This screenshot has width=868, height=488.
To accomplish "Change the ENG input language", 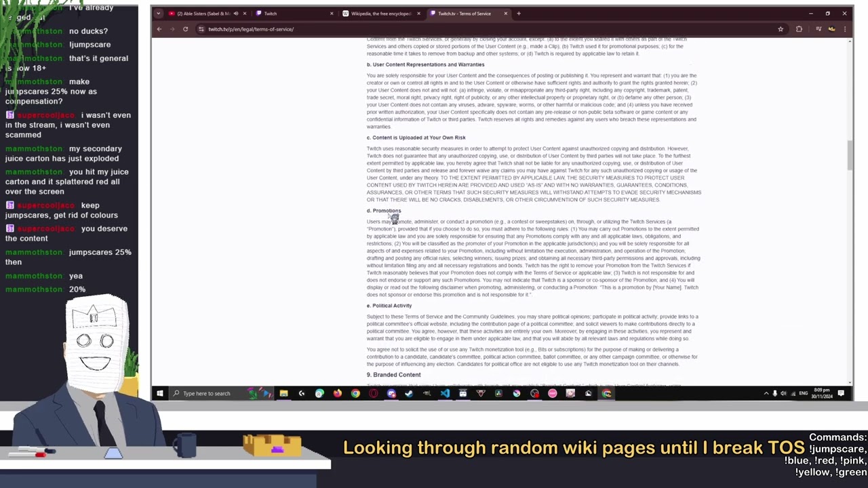I will 804,393.
